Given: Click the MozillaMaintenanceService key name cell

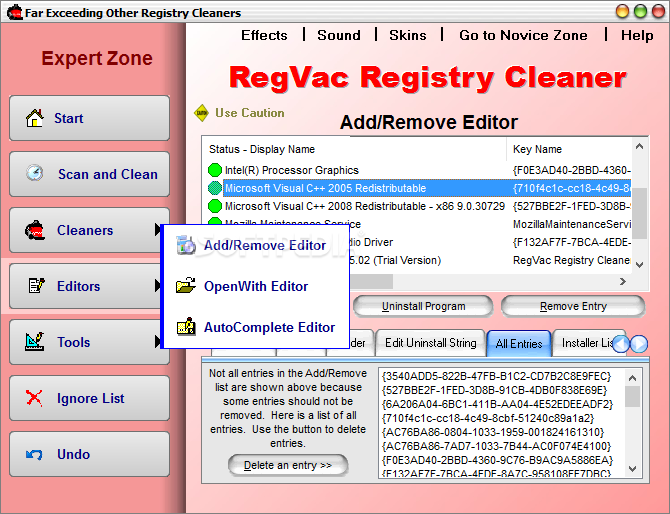Looking at the screenshot, I should click(x=571, y=224).
